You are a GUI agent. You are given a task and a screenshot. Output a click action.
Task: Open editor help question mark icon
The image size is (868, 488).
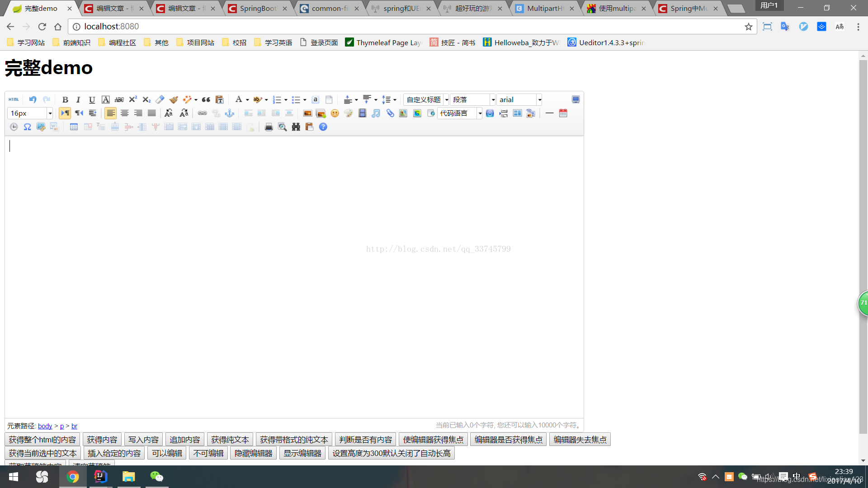coord(323,127)
